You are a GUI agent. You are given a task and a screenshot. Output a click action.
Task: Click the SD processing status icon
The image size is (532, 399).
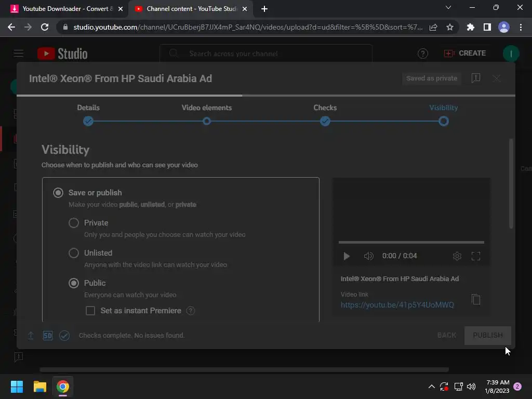click(48, 336)
